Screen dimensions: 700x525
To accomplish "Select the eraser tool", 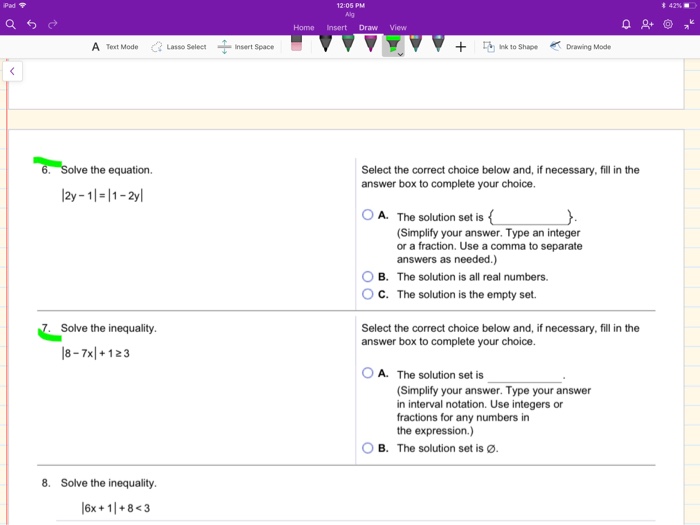I will tap(296, 44).
